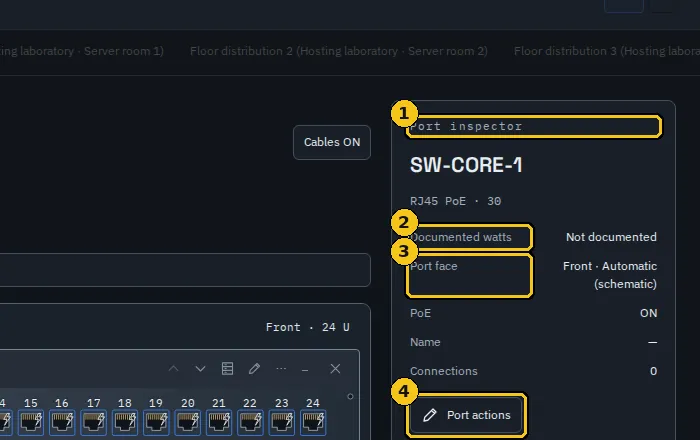This screenshot has height=440, width=700.
Task: Select RJ45 PoE port 15
Action: [x=31, y=422]
